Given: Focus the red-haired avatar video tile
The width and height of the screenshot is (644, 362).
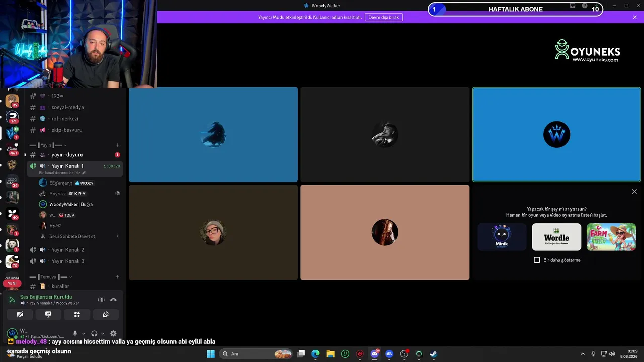Looking at the screenshot, I should (x=385, y=232).
